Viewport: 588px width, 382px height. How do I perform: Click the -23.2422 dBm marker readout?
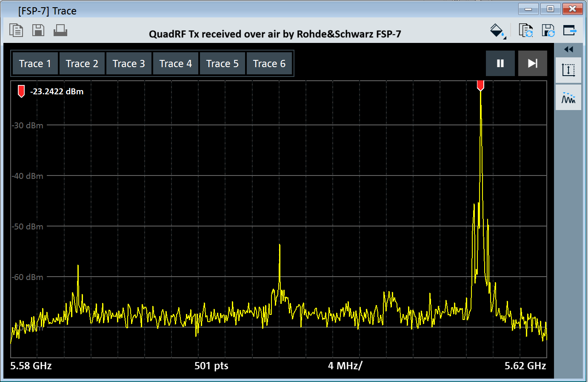coord(57,91)
